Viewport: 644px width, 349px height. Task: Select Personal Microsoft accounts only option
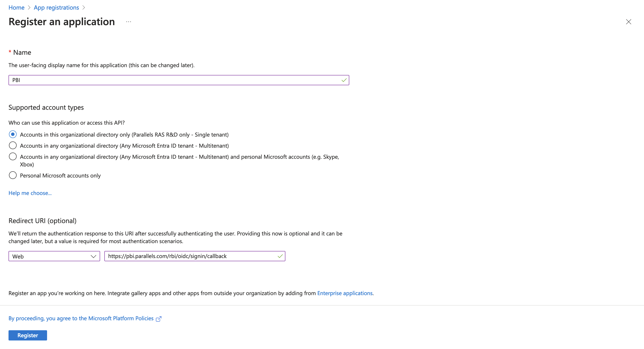[x=13, y=175]
